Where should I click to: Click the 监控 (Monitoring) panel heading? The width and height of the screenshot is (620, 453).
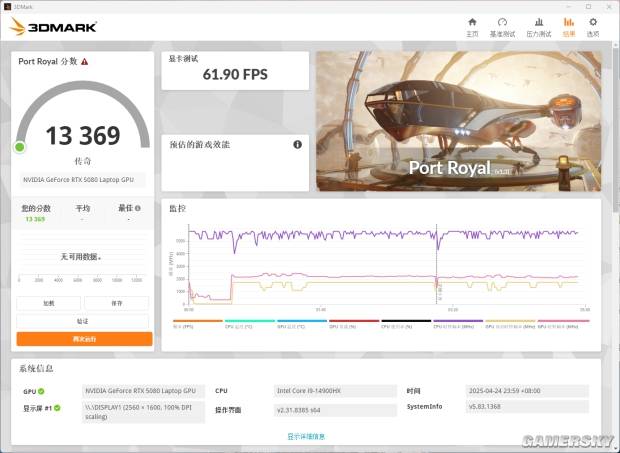pyautogui.click(x=177, y=208)
